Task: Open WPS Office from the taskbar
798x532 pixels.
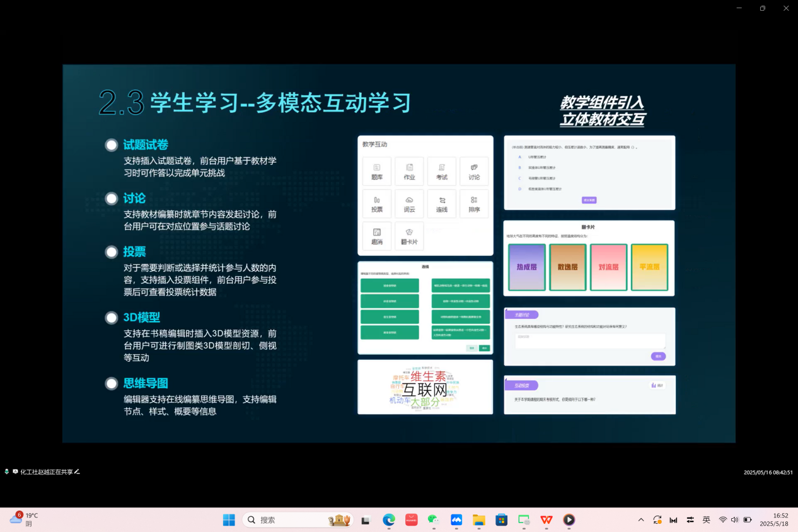Action: point(546,520)
